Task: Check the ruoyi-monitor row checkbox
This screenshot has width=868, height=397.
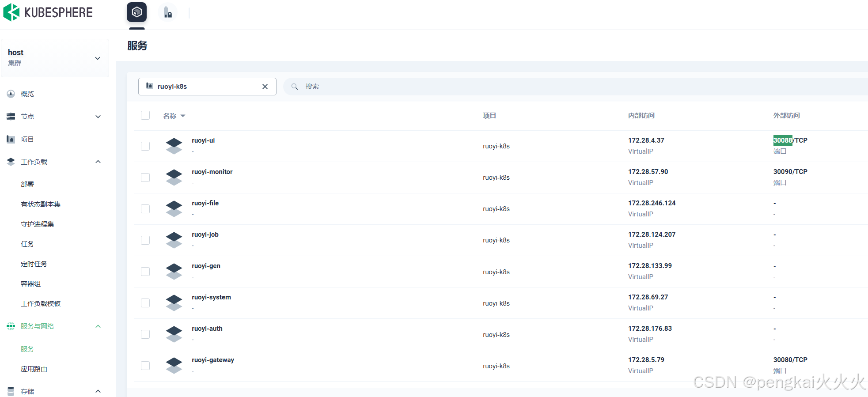Action: pos(145,178)
